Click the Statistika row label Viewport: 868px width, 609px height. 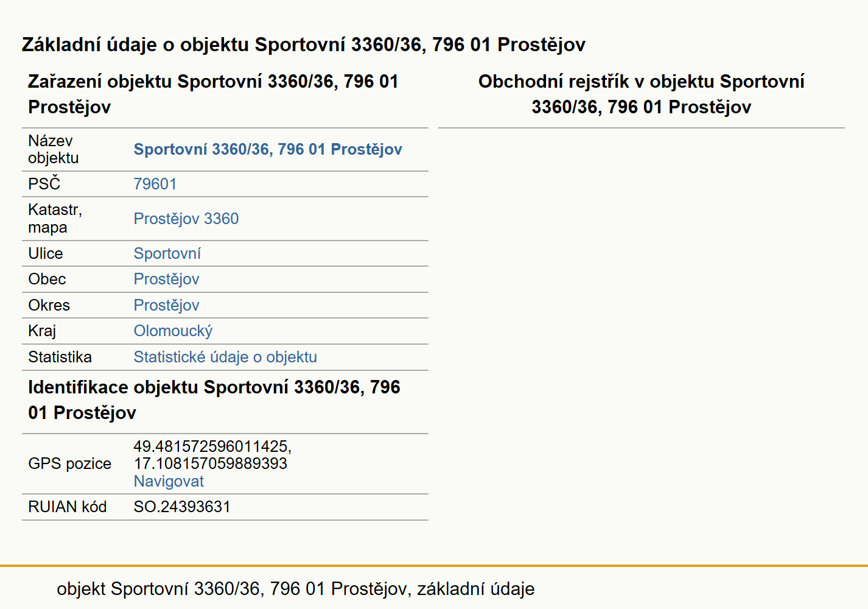[60, 357]
